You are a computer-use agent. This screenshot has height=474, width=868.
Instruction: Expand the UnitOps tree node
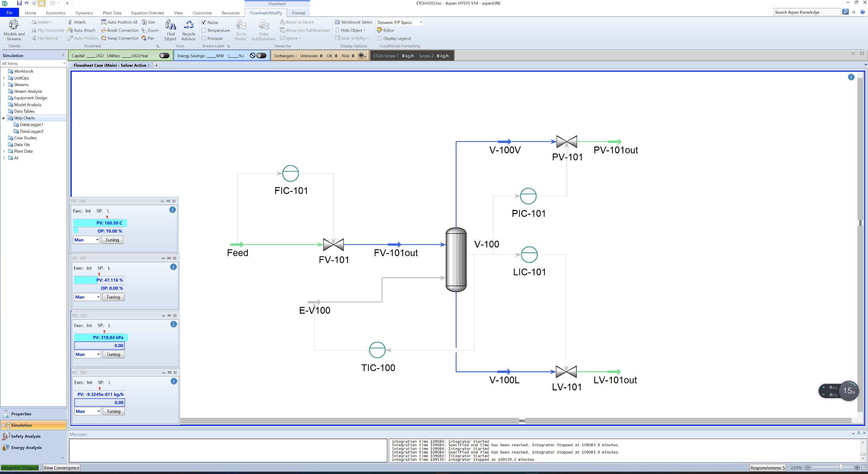[4, 78]
